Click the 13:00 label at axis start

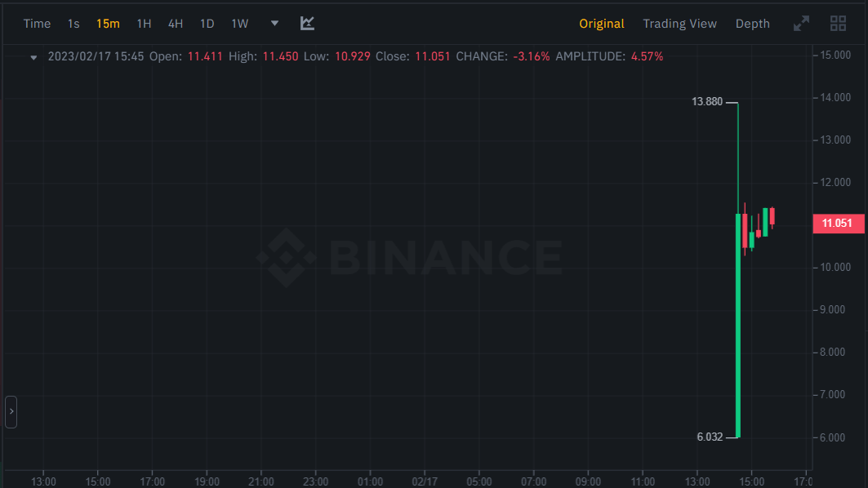tap(43, 482)
